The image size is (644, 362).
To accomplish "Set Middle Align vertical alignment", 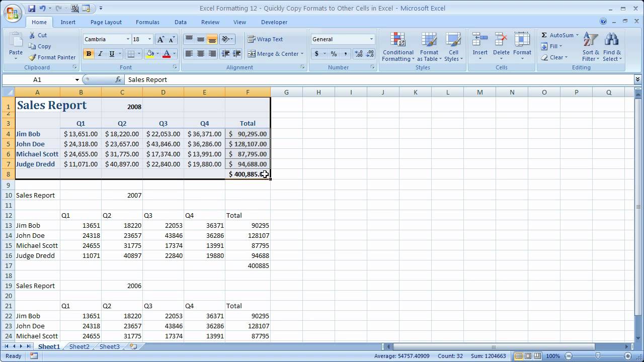I will point(201,39).
